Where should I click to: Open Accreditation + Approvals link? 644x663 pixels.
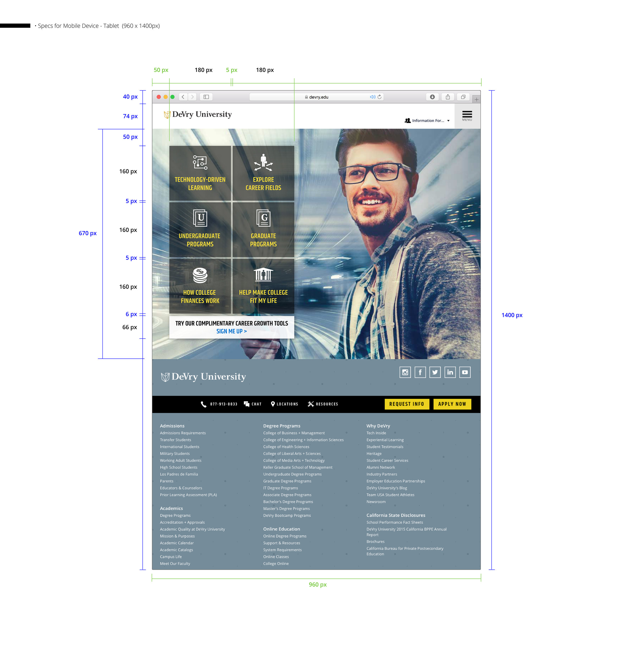point(182,522)
